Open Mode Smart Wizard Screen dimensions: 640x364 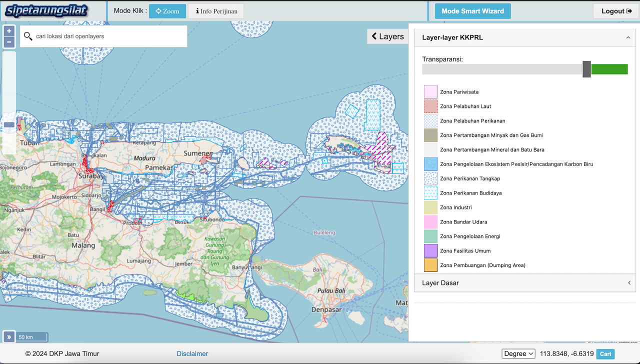472,11
